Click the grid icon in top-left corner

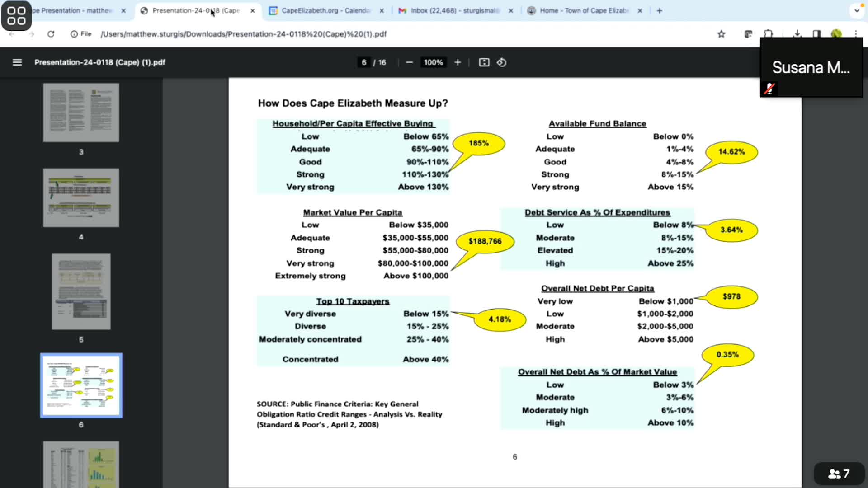[16, 15]
